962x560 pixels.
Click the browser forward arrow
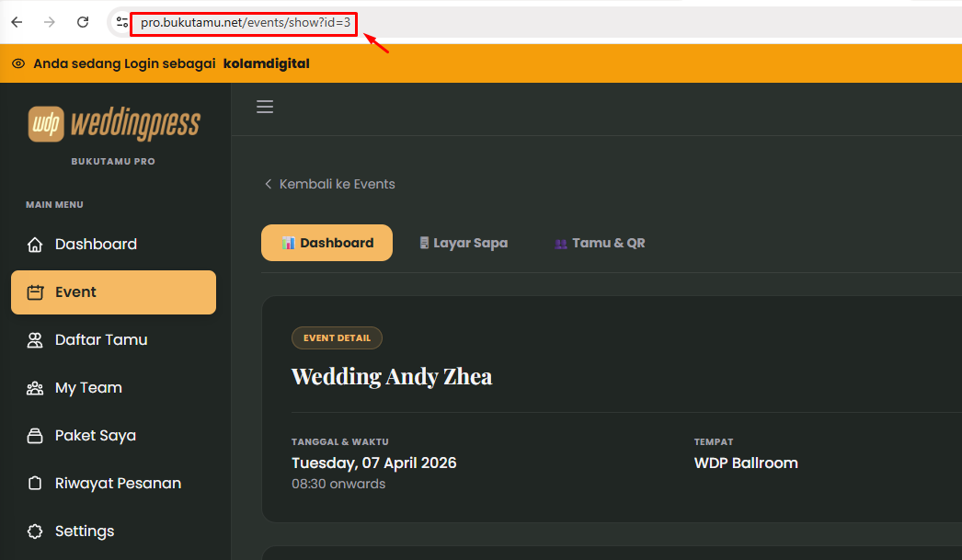(49, 21)
